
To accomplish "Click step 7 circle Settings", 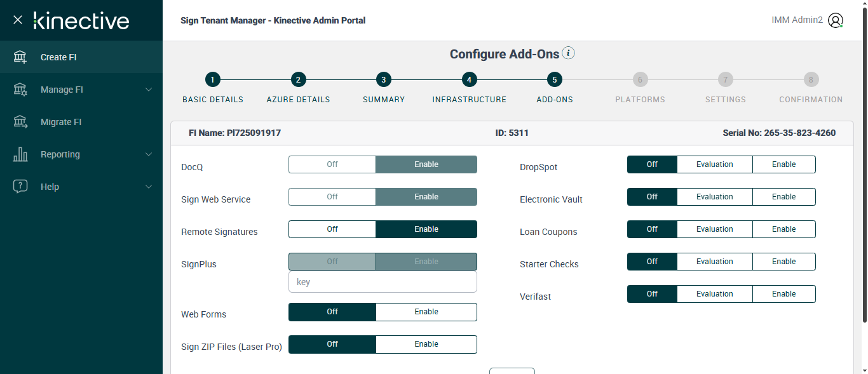I will pos(725,79).
